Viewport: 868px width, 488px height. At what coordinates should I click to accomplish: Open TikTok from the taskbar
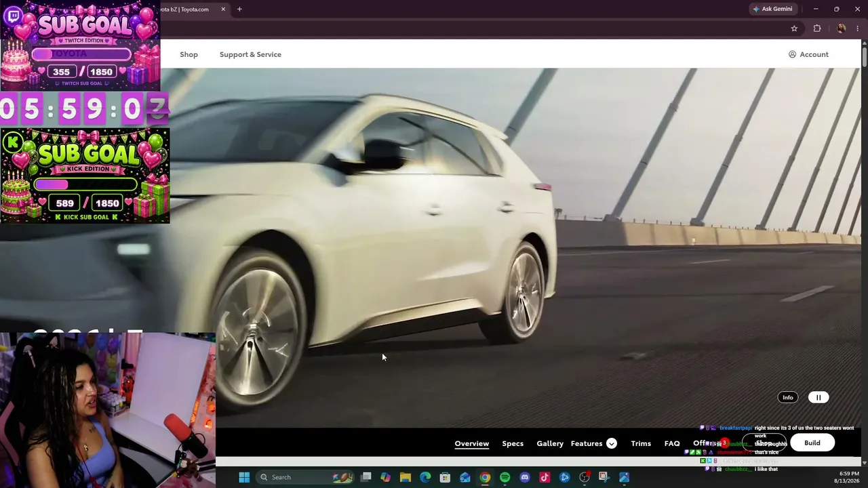tap(545, 477)
